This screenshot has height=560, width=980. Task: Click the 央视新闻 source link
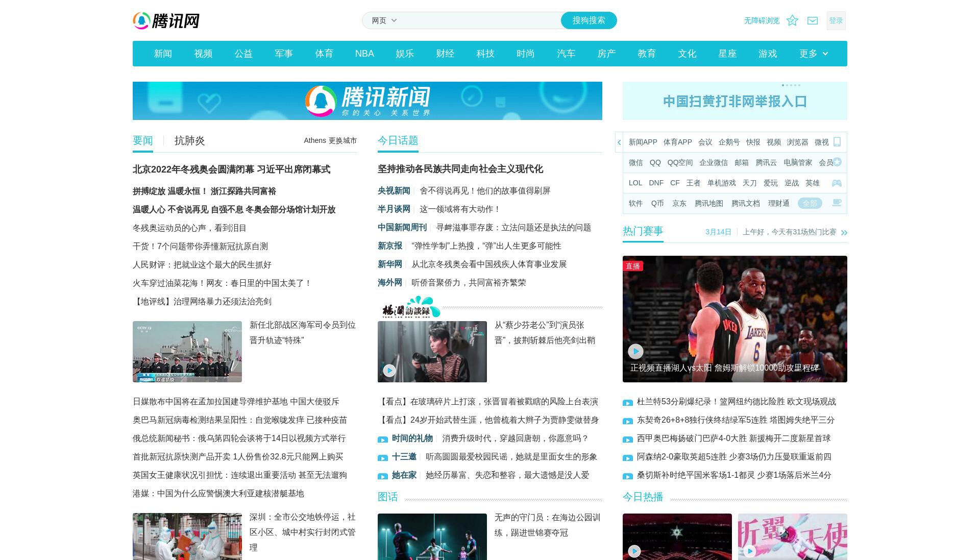tap(394, 190)
